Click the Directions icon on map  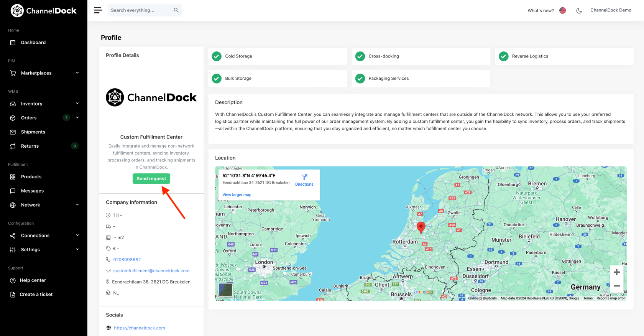pos(304,177)
